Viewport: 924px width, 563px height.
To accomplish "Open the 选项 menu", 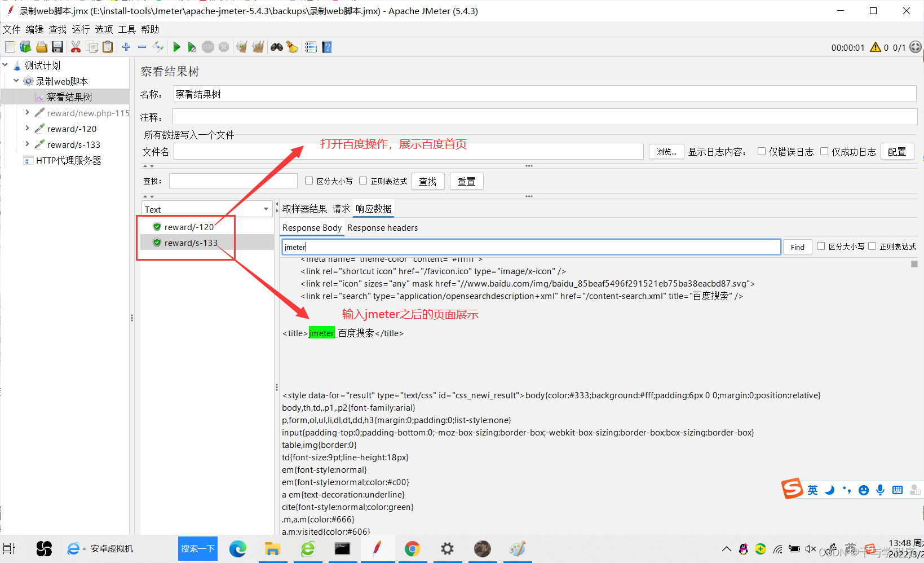I will 104,29.
